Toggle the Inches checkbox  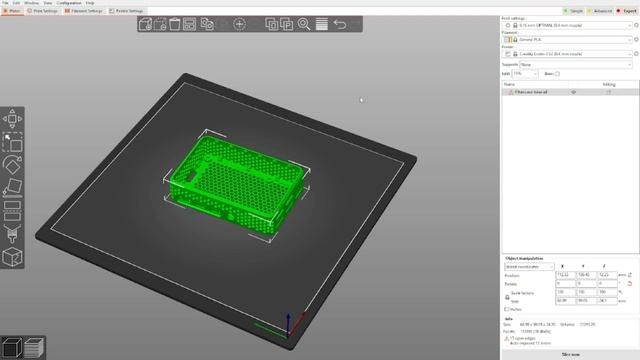tap(507, 309)
